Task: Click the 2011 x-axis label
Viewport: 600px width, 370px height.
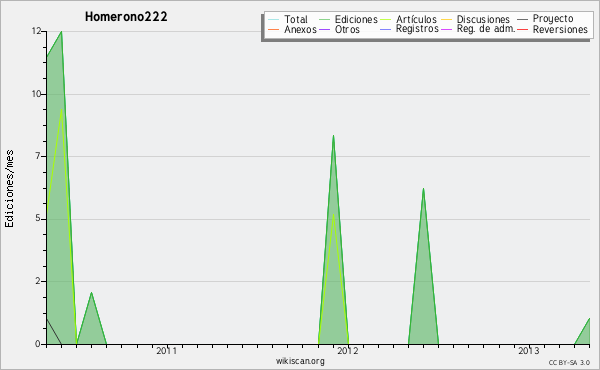Action: [x=166, y=350]
